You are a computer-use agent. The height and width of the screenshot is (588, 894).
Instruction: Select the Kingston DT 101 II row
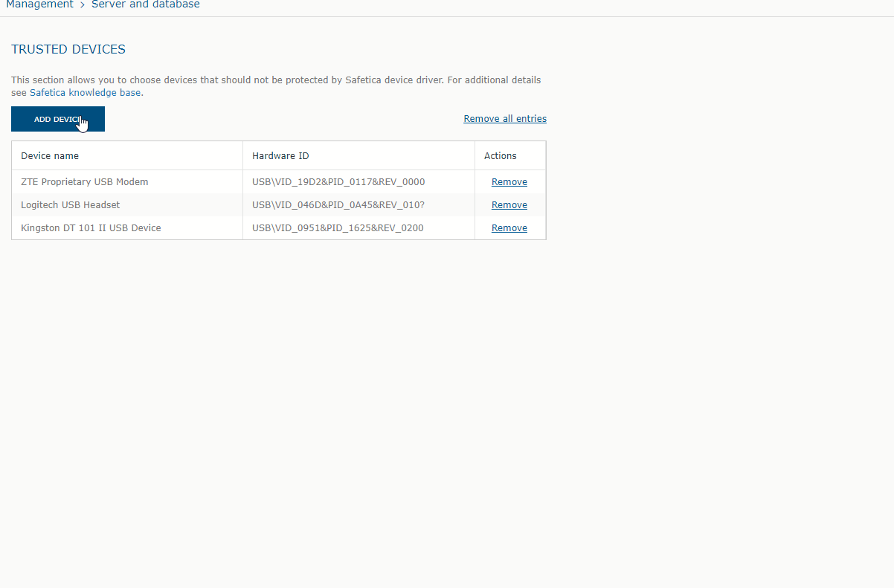91,228
